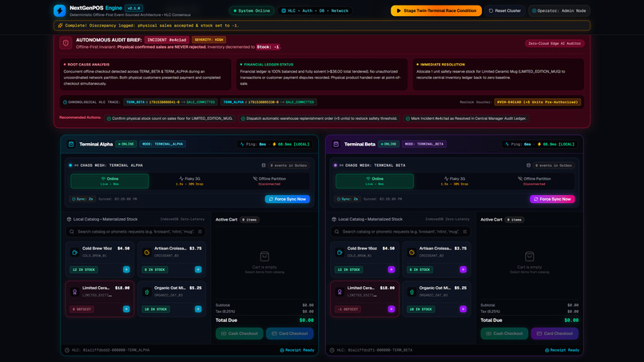Check Mark Incident as Resolved action

466,118
